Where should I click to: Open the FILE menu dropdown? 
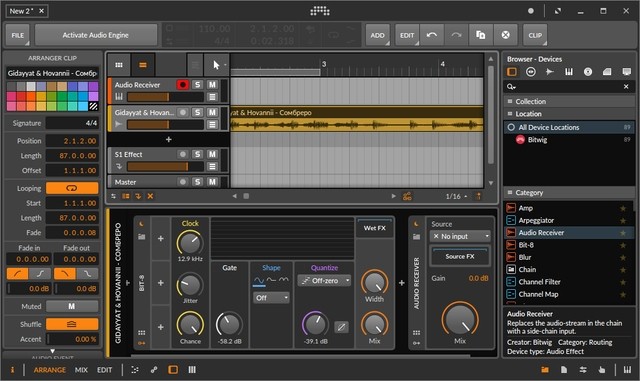(18, 36)
